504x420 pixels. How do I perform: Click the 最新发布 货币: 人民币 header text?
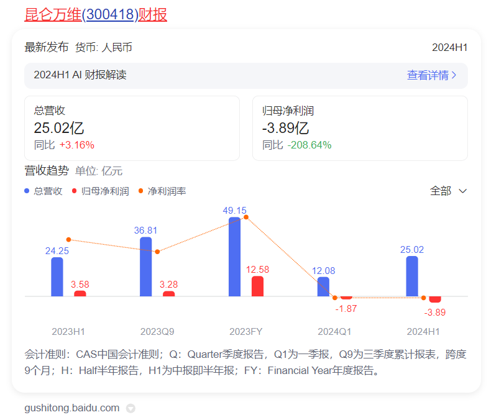click(x=78, y=48)
